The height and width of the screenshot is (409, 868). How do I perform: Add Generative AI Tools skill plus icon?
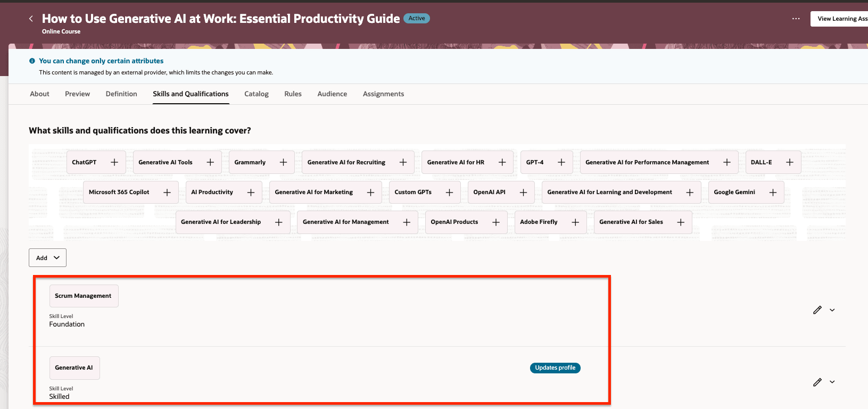(210, 162)
